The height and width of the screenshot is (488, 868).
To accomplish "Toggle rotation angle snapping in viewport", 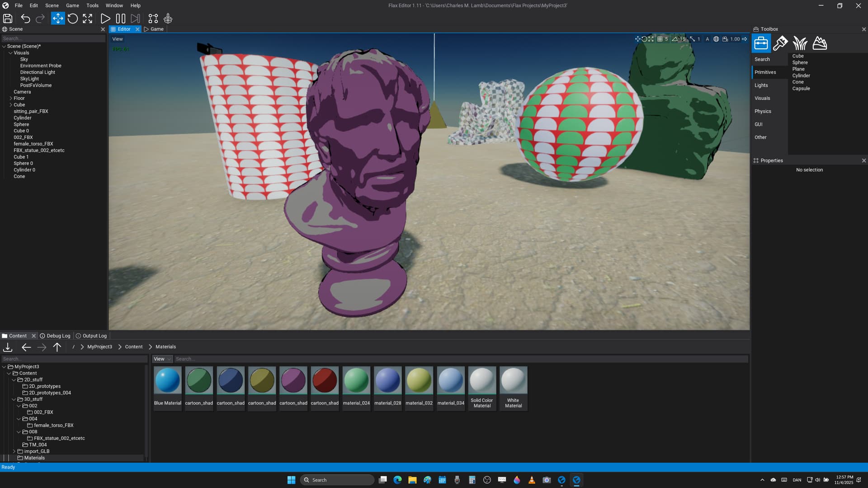I will [x=675, y=39].
